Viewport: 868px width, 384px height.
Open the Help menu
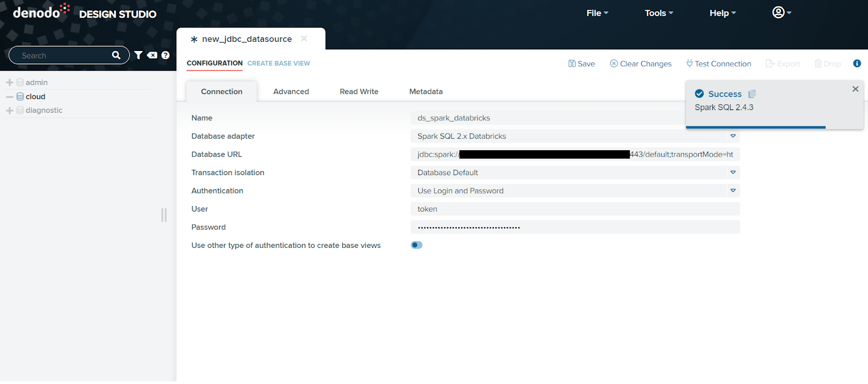(x=723, y=13)
